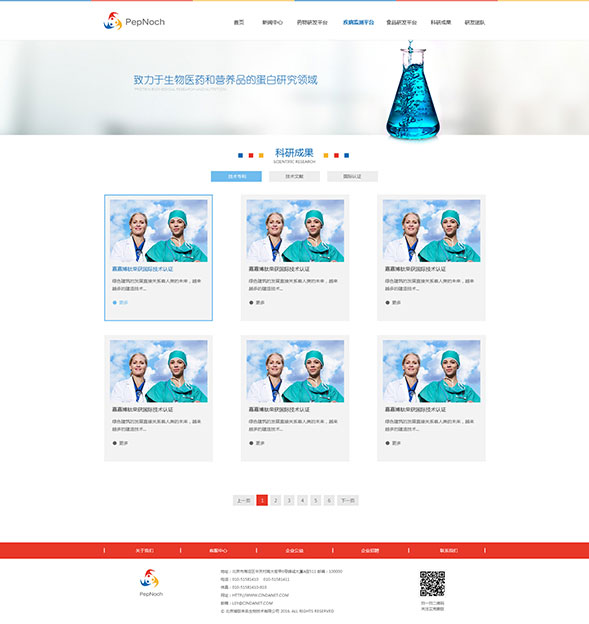Screen dimensions: 589x624
Task: Click the bullet icon in the top-middle card
Action: point(251,302)
